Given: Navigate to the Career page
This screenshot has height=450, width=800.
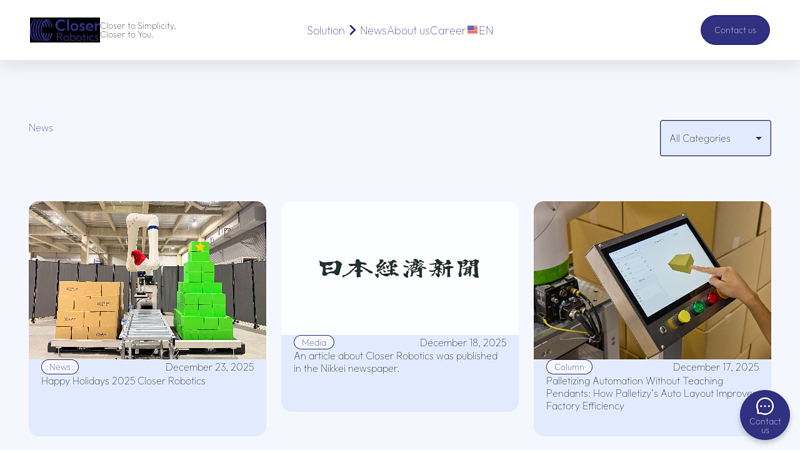Looking at the screenshot, I should tap(448, 31).
